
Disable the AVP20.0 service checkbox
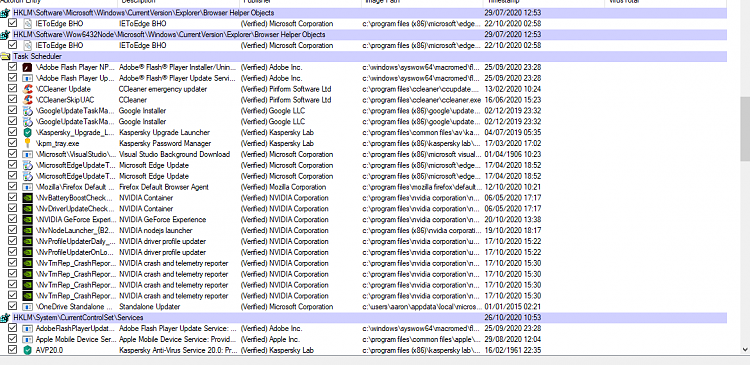(13, 351)
